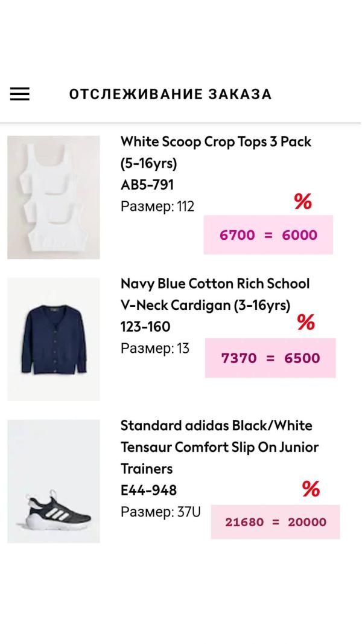Click the White Scoop Crop Tops 3 Pack title
362x644 pixels.
216,152
